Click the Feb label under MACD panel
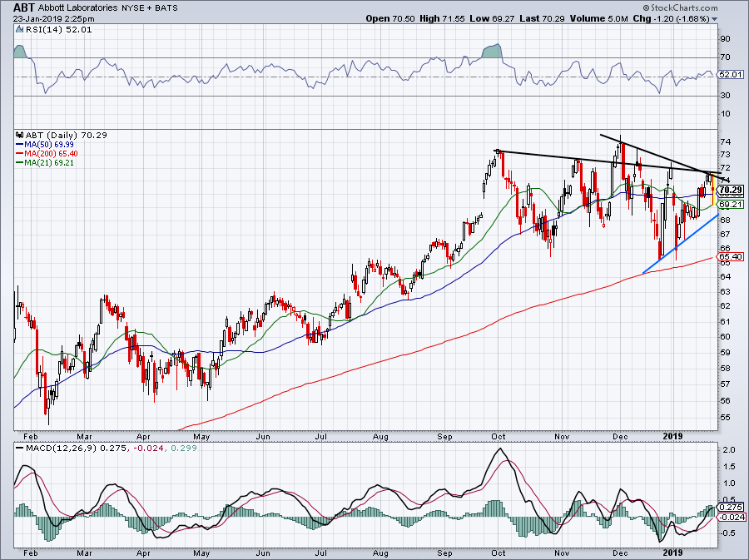This screenshot has width=749, height=560. [x=31, y=553]
